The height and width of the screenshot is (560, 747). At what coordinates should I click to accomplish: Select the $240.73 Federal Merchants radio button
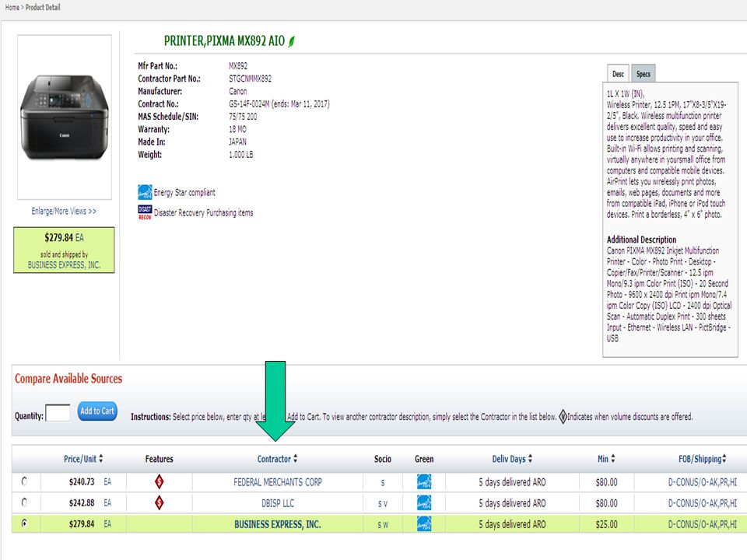24,481
